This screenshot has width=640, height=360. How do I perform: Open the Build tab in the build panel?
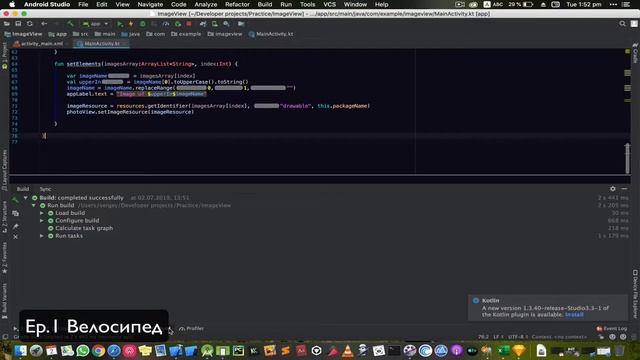[x=23, y=189]
